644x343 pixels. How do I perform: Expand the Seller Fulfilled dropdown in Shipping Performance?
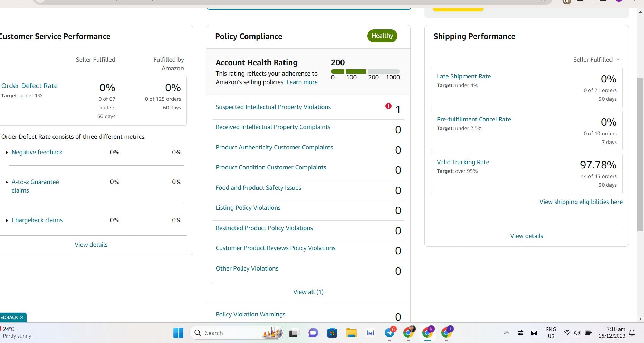point(596,60)
